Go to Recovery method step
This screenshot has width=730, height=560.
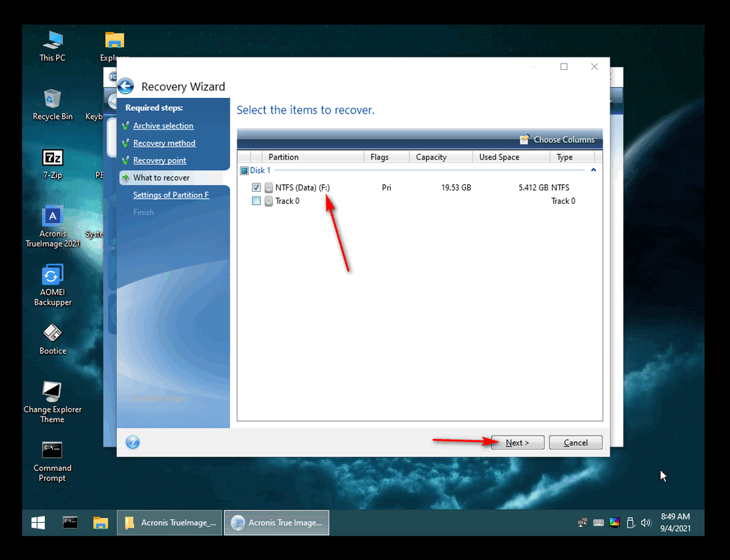164,143
